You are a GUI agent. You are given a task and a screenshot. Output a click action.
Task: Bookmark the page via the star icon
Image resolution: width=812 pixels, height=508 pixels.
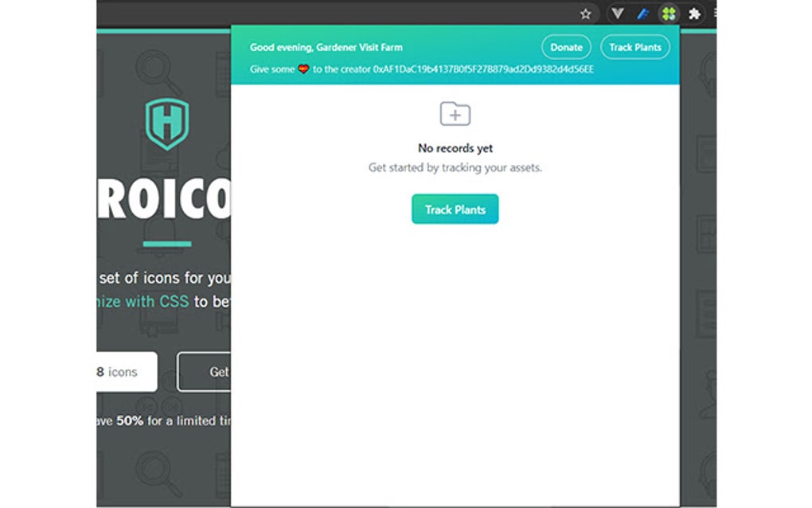point(585,14)
